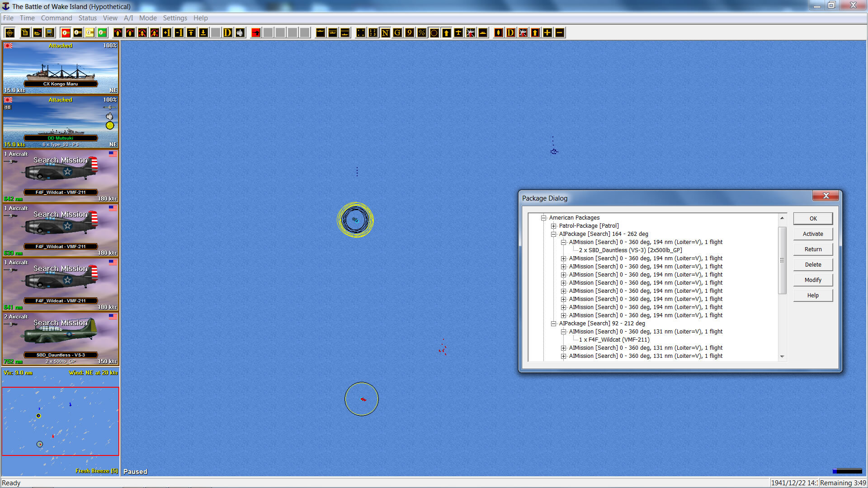Image resolution: width=868 pixels, height=488 pixels.
Task: Collapse AIPackage [Search] 164 - 262 deg
Action: (553, 234)
